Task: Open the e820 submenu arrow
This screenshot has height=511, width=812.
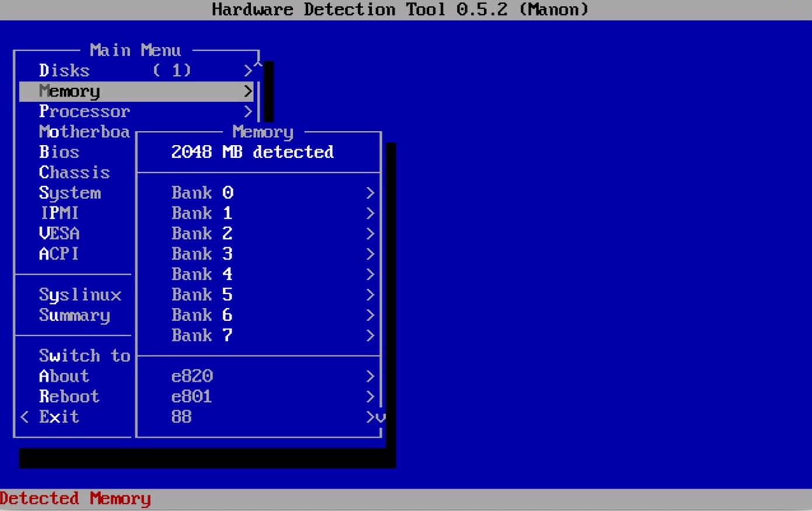Action: click(x=370, y=376)
